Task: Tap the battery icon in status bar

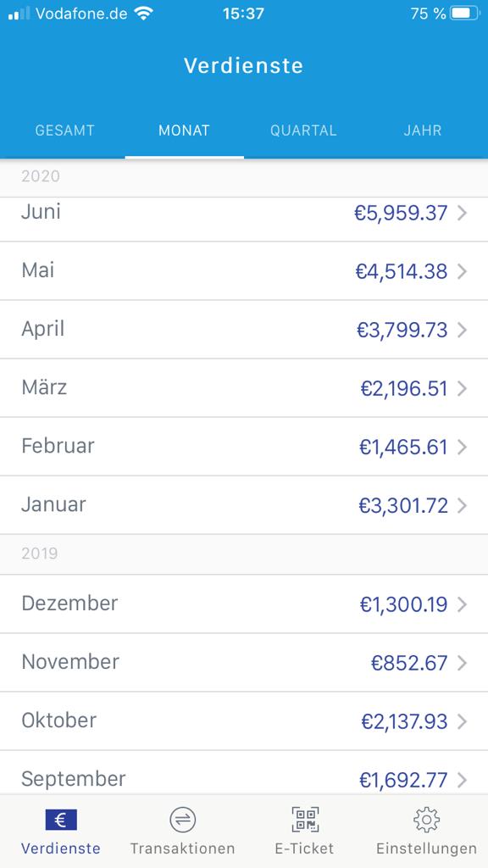Action: [465, 14]
